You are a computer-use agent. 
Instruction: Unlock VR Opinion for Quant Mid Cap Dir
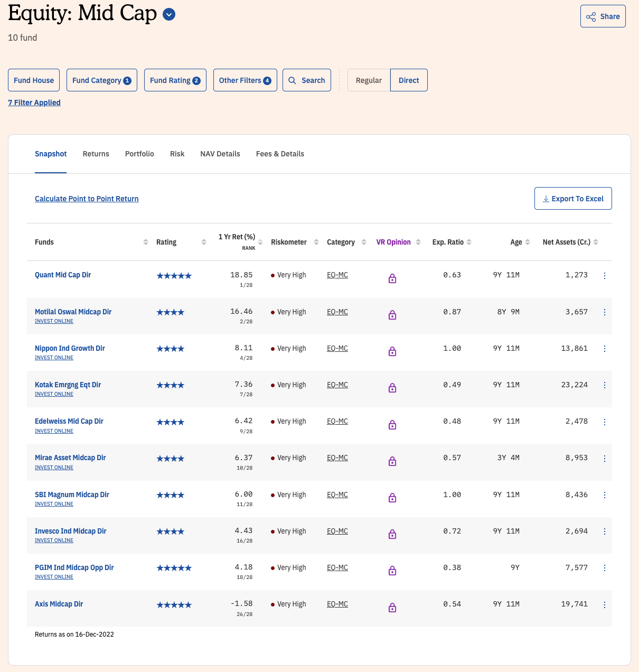392,278
